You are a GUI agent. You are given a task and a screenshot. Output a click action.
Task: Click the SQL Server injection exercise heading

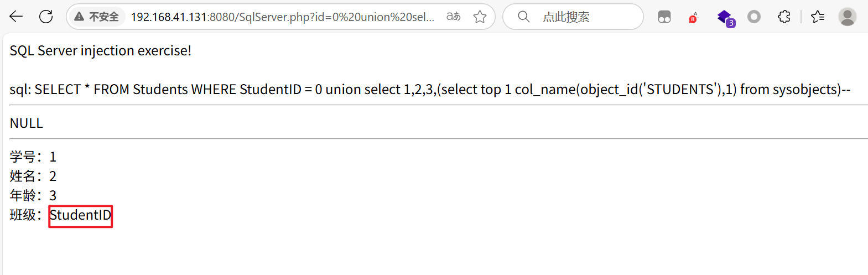coord(101,50)
